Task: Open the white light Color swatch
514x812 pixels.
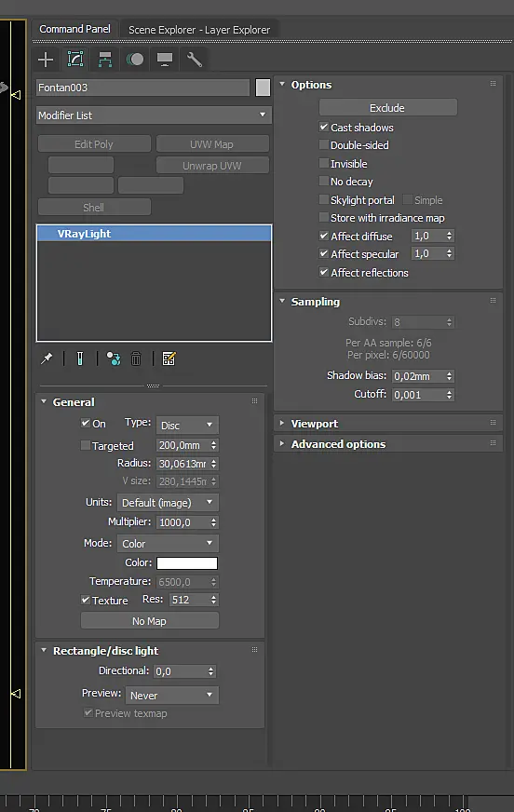Action: (187, 563)
